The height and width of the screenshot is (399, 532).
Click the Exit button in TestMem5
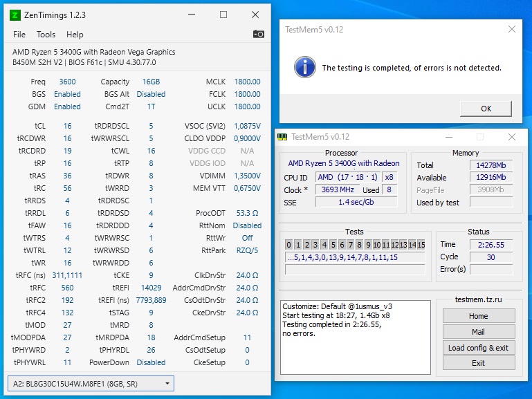click(479, 363)
